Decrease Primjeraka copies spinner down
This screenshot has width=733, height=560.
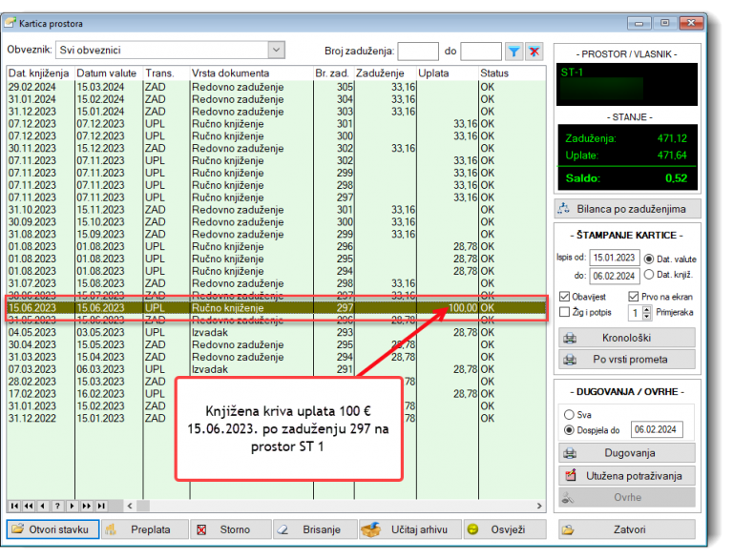coord(647,317)
